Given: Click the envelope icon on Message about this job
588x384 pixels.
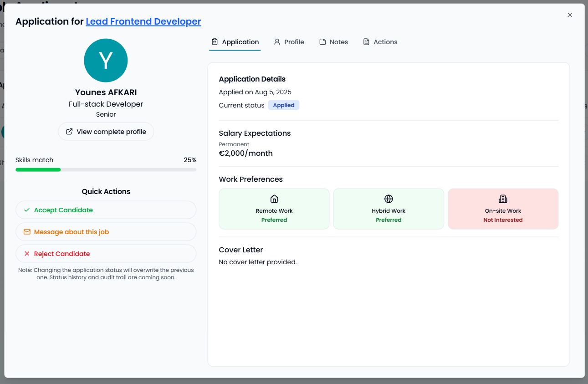Looking at the screenshot, I should point(26,231).
